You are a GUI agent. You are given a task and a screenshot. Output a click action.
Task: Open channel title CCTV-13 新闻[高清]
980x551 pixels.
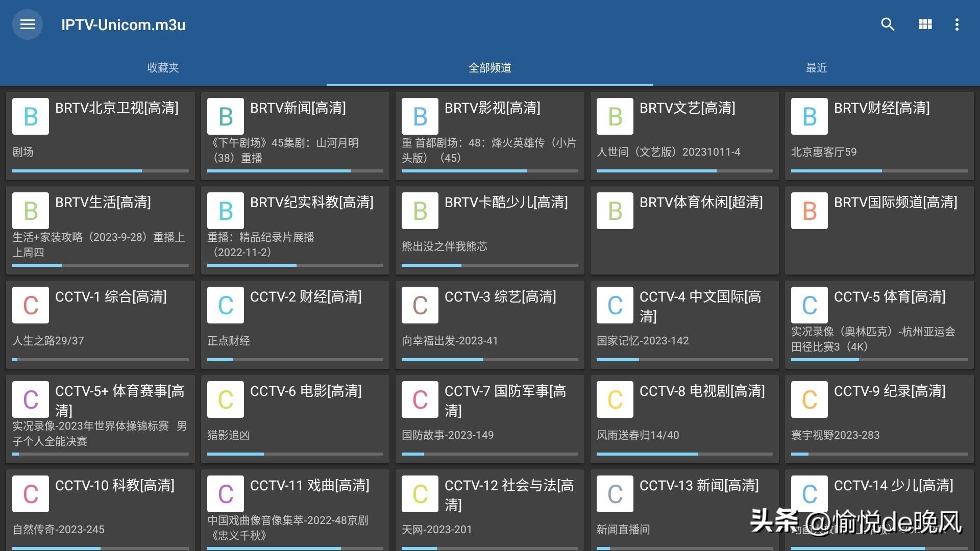tap(699, 486)
